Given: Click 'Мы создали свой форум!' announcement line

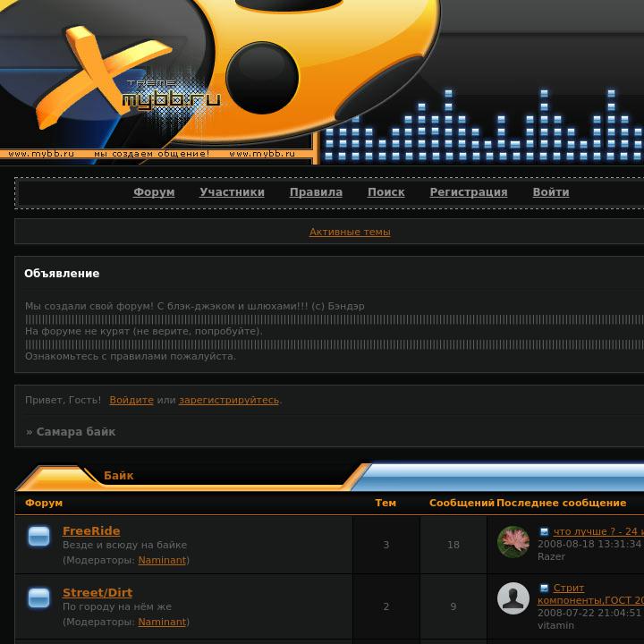Looking at the screenshot, I should pos(195,306).
